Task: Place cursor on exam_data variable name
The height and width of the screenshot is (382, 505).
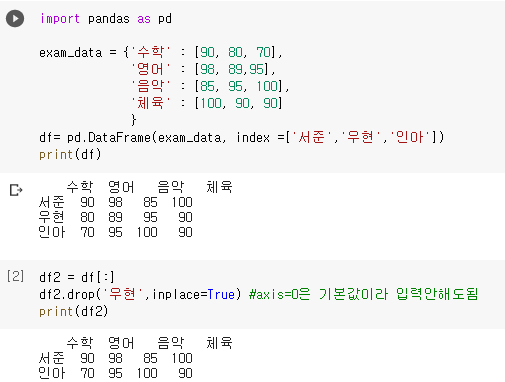Action: tap(71, 53)
